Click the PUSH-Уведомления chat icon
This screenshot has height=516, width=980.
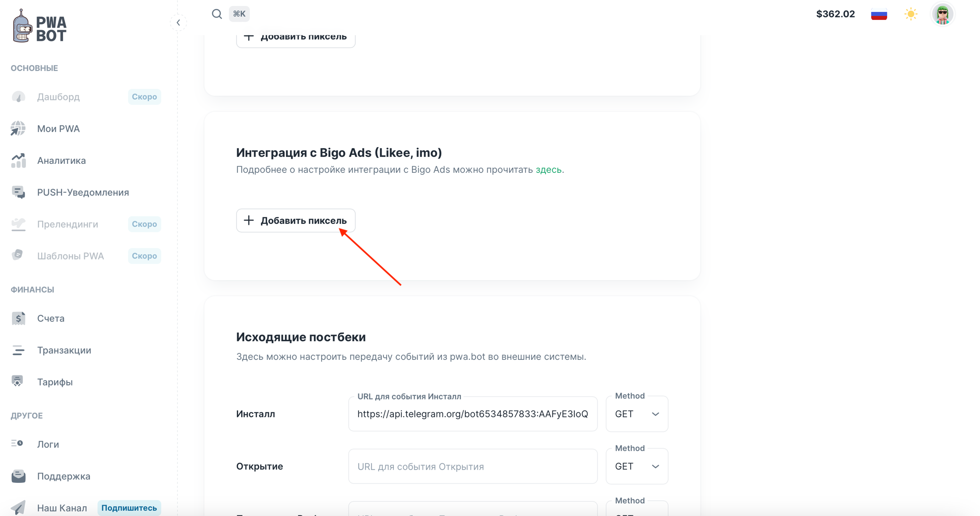tap(18, 192)
